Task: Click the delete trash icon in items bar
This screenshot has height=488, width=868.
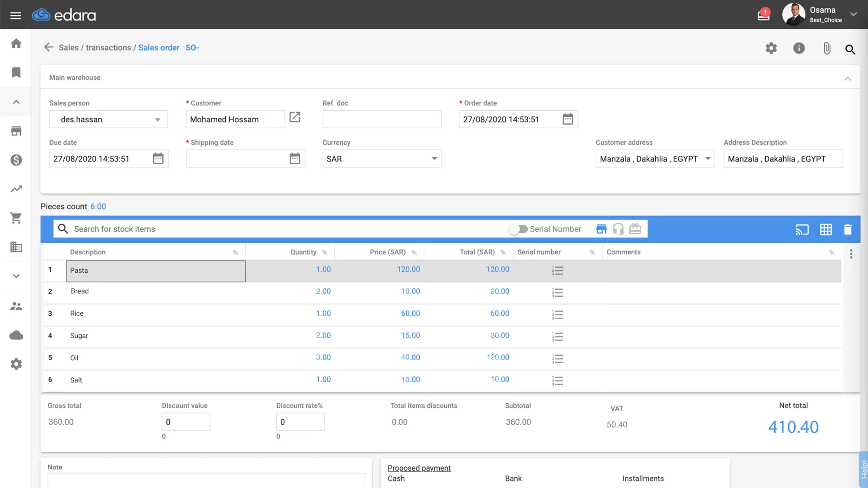Action: (x=847, y=229)
